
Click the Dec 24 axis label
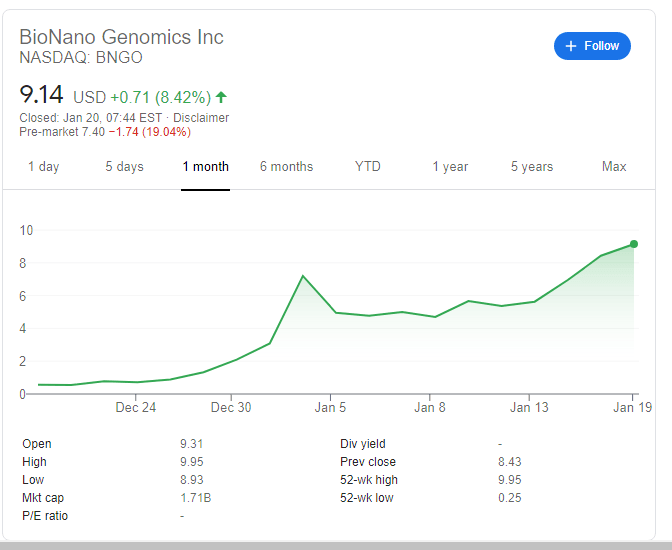[x=135, y=407]
